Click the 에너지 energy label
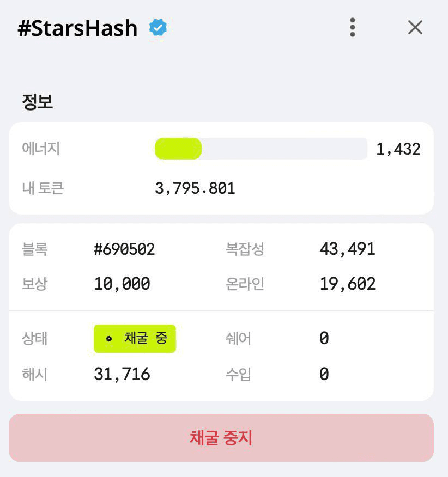448x477 pixels. (41, 149)
